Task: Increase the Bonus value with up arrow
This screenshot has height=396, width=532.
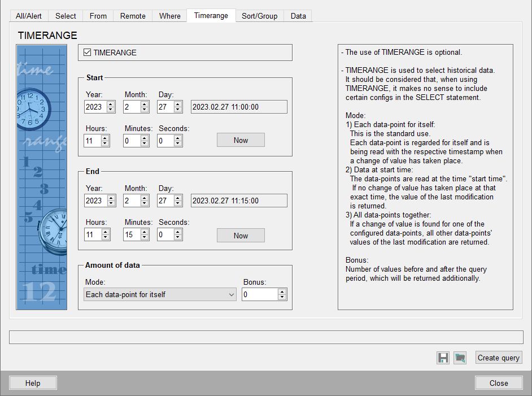Action: (x=282, y=291)
